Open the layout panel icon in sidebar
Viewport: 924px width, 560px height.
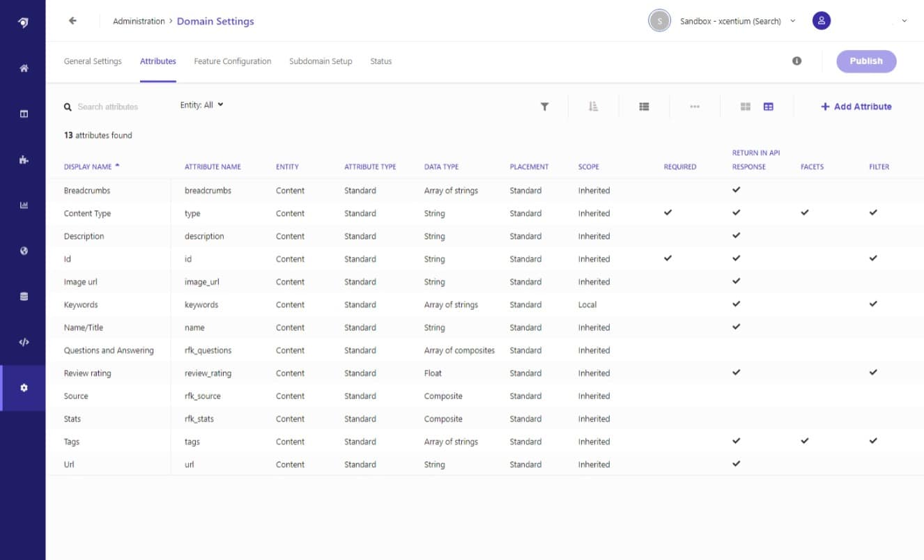pos(24,114)
